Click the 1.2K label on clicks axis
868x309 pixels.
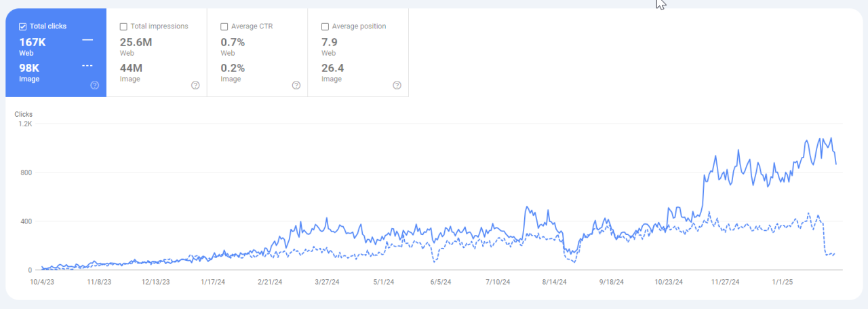click(x=24, y=124)
